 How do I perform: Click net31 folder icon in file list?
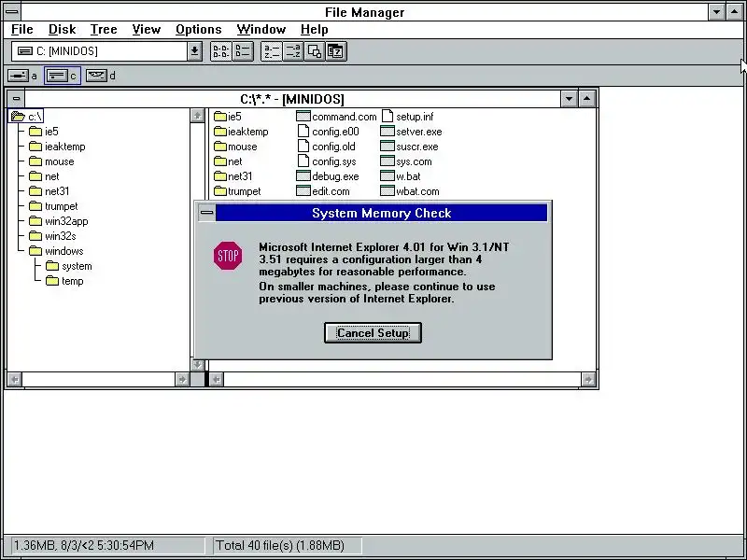(x=220, y=176)
